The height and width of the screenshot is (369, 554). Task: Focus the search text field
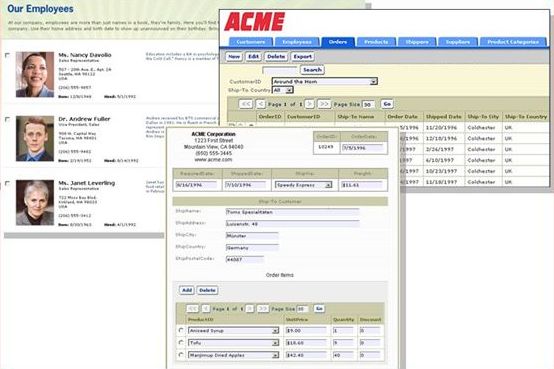pos(280,70)
